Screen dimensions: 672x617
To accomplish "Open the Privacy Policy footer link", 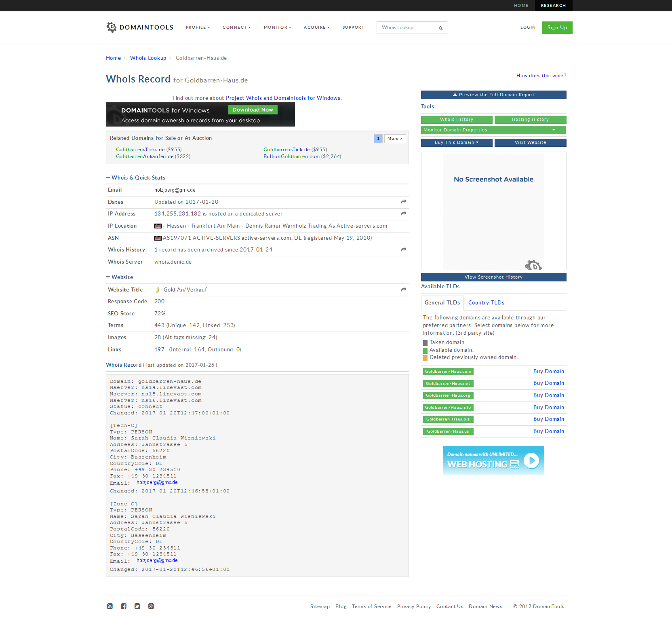I will (x=414, y=606).
